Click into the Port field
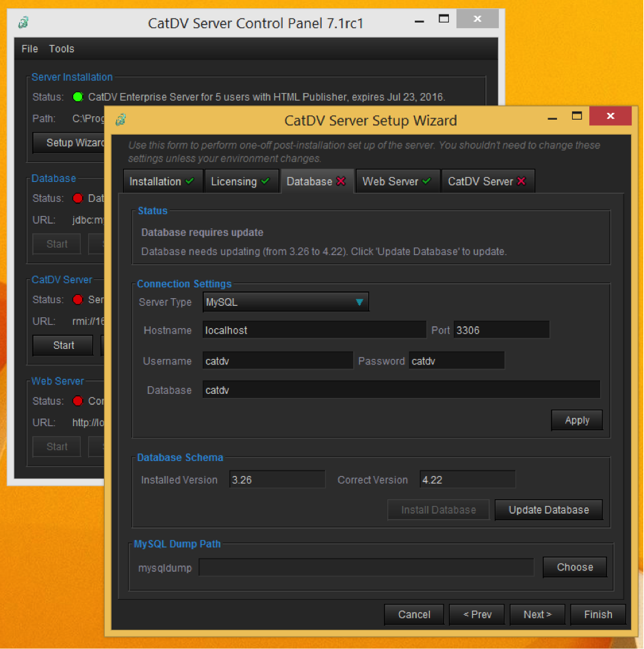The height and width of the screenshot is (649, 644). [x=501, y=330]
